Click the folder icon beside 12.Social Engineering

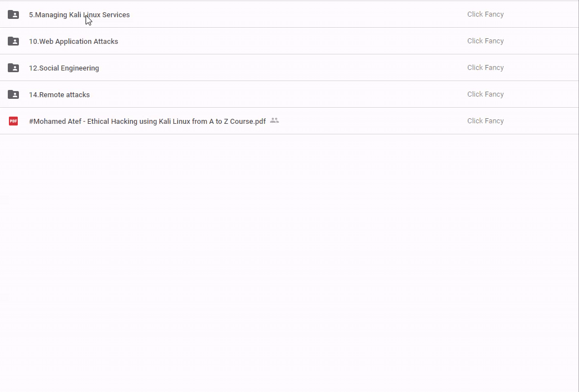pyautogui.click(x=13, y=68)
